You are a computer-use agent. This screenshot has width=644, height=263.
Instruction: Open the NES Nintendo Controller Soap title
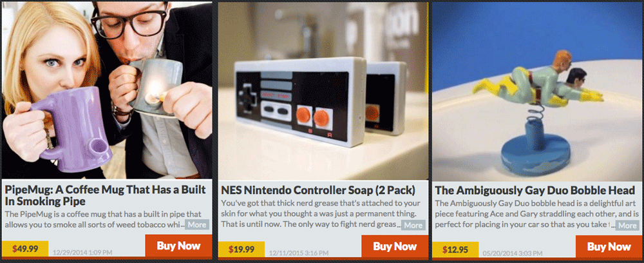[318, 191]
